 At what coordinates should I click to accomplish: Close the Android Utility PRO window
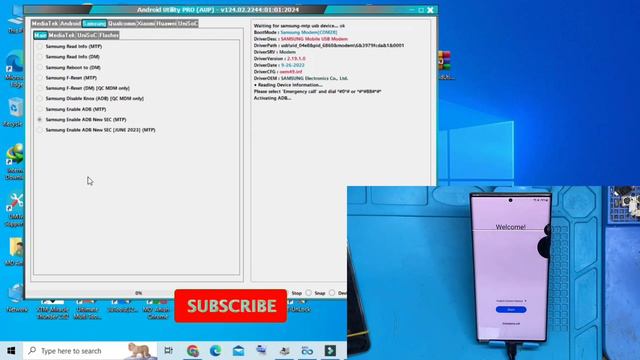430,10
